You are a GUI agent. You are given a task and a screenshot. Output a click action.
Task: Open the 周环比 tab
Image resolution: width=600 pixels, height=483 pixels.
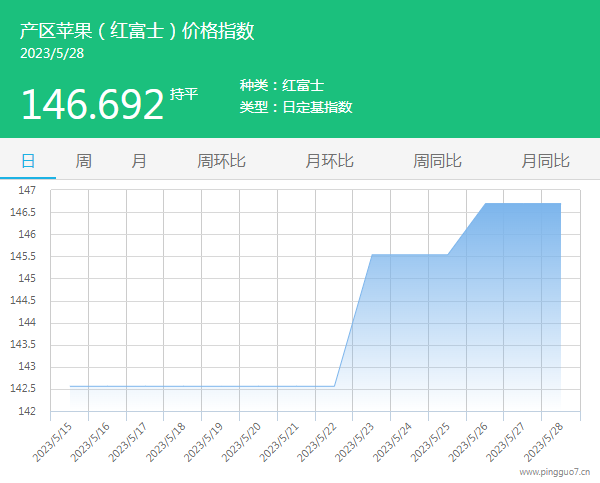click(x=221, y=161)
